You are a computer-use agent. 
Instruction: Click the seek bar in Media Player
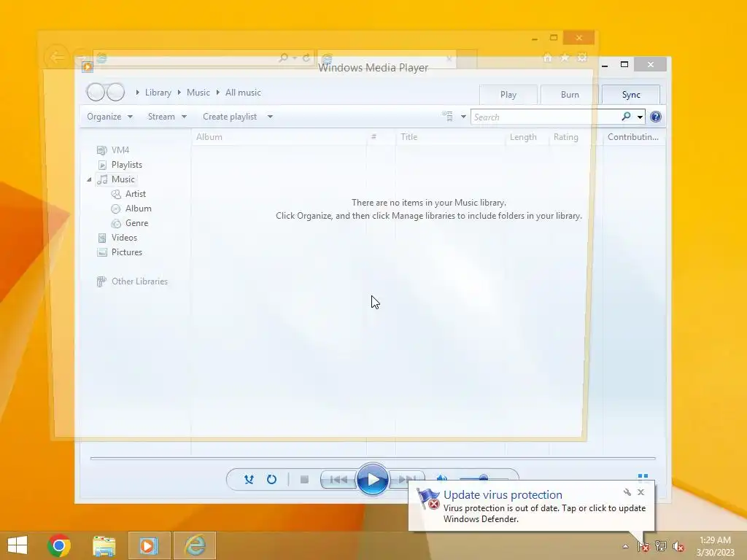(x=373, y=458)
